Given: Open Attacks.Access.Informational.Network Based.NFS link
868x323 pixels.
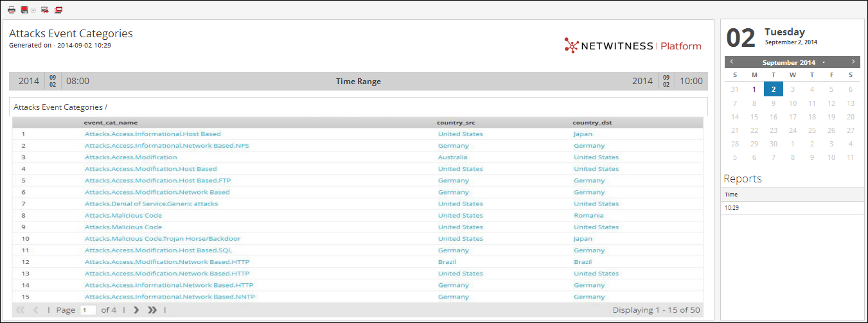Looking at the screenshot, I should [x=167, y=146].
